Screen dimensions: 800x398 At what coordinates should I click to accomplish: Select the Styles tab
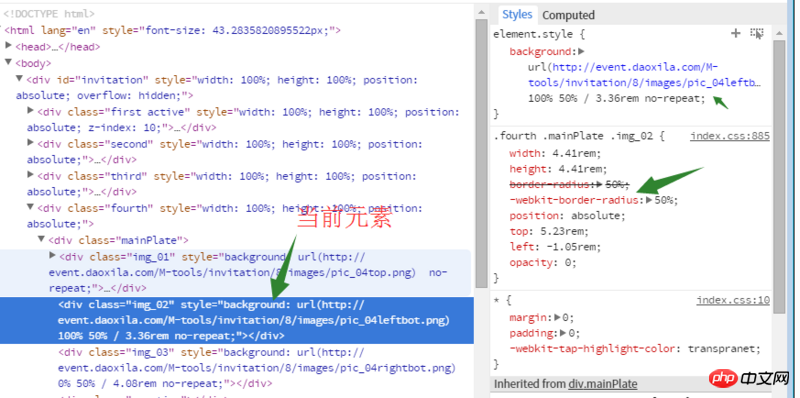(517, 15)
